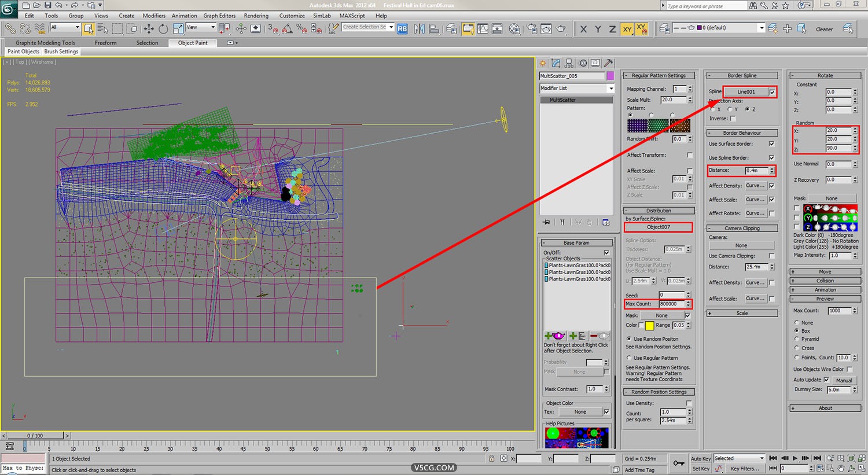Activate the Select Object tool

89,28
